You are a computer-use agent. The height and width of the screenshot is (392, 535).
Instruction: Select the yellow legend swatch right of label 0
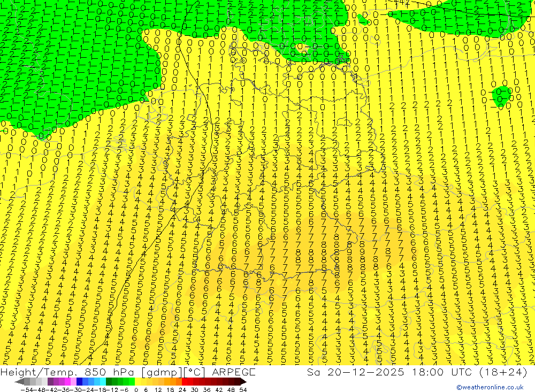pyautogui.click(x=138, y=381)
